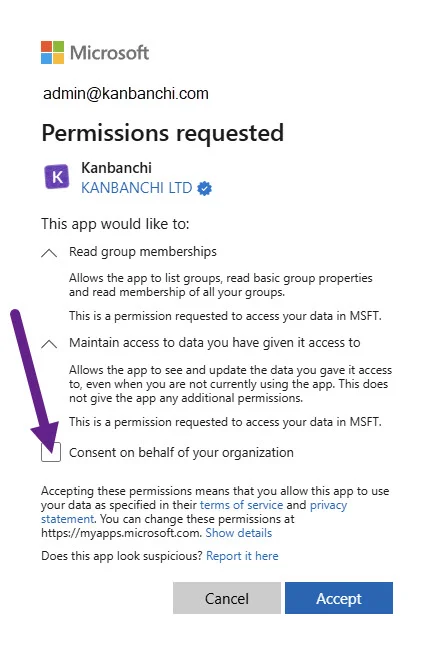Screen dimensions: 433x655
Task: Click the Permissions requested title
Action: pos(162,133)
